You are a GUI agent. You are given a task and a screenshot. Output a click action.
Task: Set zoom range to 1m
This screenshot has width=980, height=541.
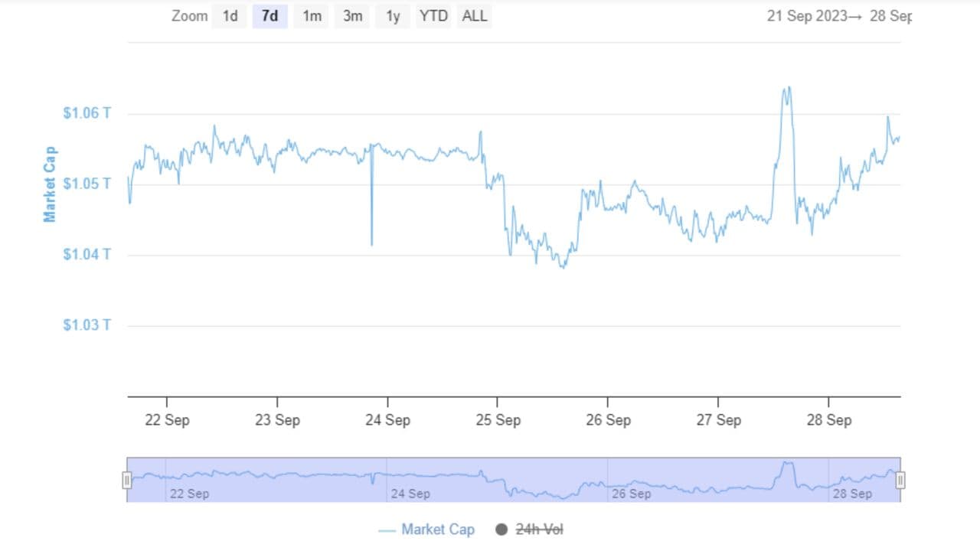click(312, 16)
